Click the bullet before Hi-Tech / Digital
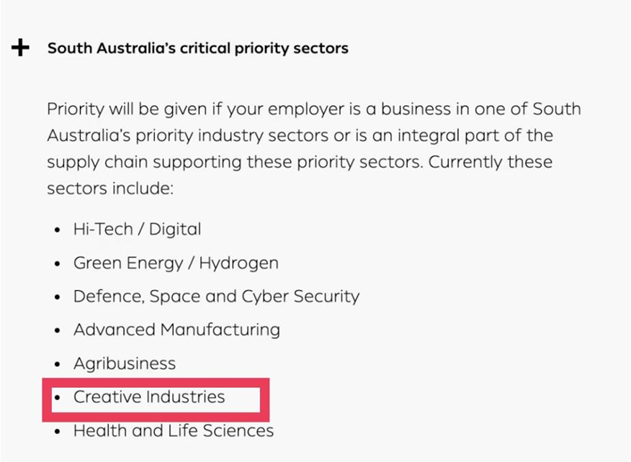The width and height of the screenshot is (631, 462). (x=57, y=230)
